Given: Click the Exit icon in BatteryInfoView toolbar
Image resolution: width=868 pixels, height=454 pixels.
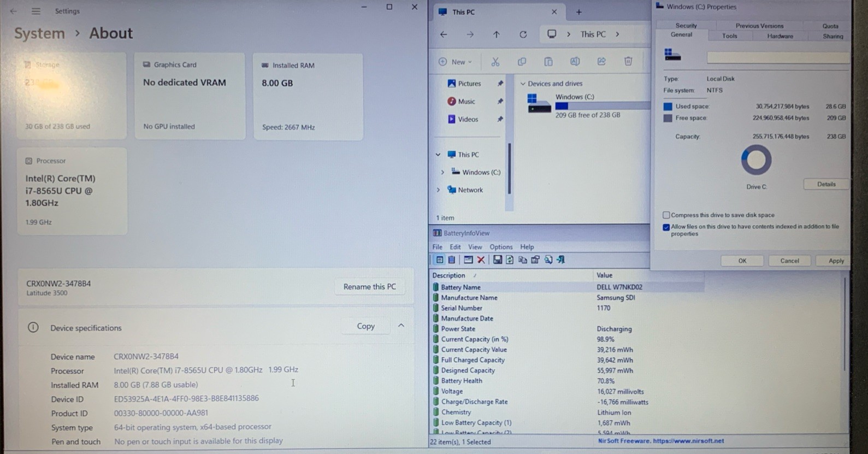Looking at the screenshot, I should pyautogui.click(x=560, y=260).
